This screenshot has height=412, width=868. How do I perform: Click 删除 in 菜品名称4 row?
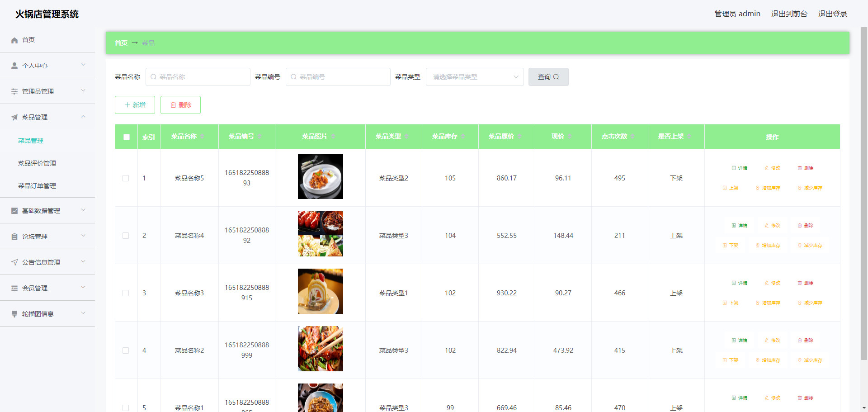click(x=805, y=226)
